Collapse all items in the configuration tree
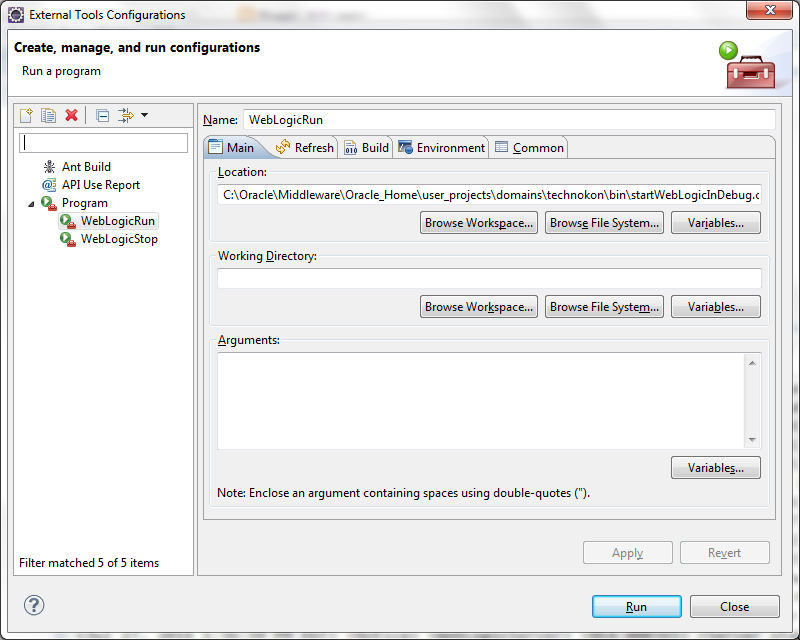 tap(102, 115)
